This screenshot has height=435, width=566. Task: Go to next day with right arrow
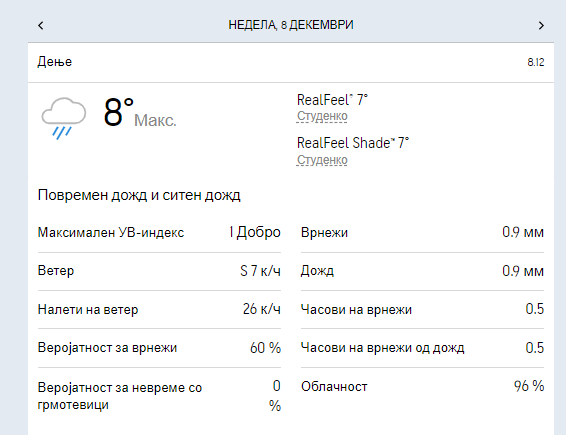pyautogui.click(x=541, y=25)
